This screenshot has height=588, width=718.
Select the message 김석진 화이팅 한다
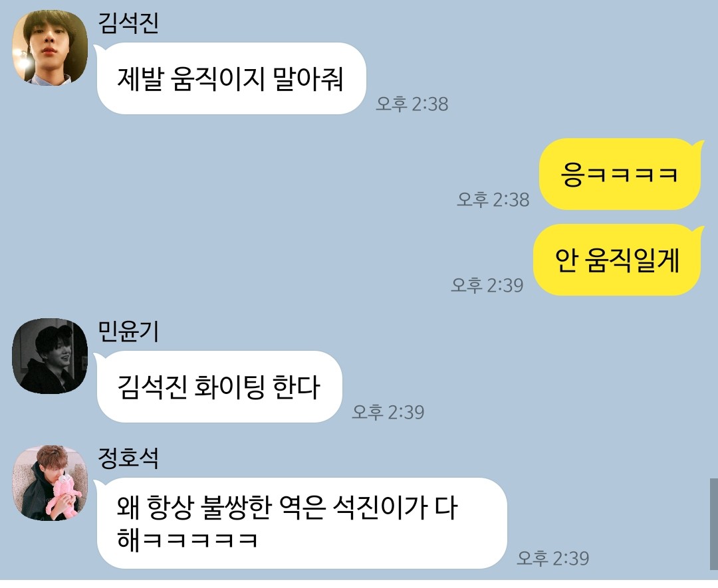pos(219,387)
